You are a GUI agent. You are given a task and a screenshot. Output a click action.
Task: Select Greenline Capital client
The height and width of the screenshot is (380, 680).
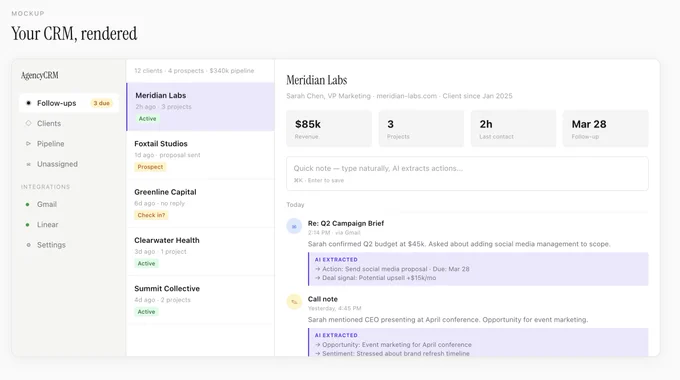pyautogui.click(x=200, y=203)
